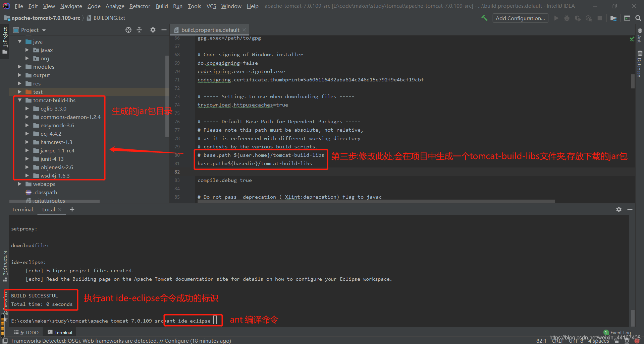Open the Refactor menu

pyautogui.click(x=140, y=6)
